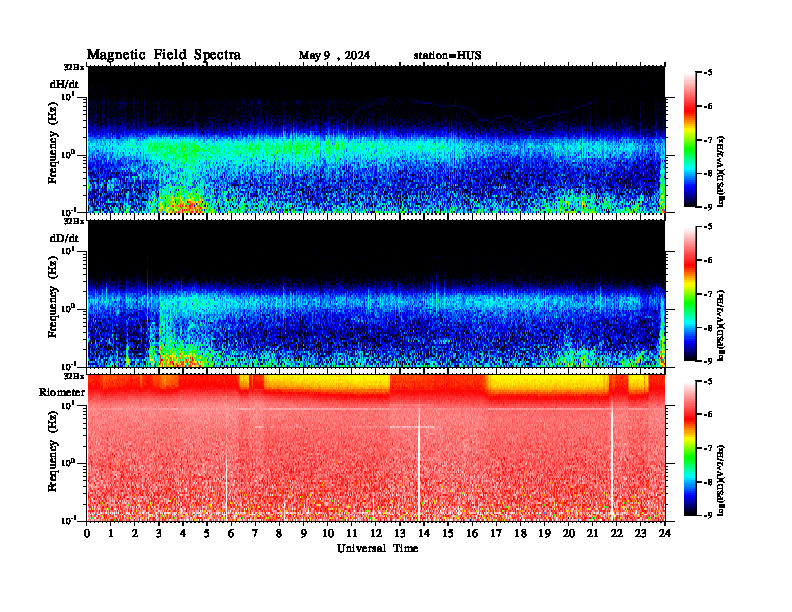Click the white vertical spike near 22 UT in Riometer
The image size is (792, 612).
(612, 460)
